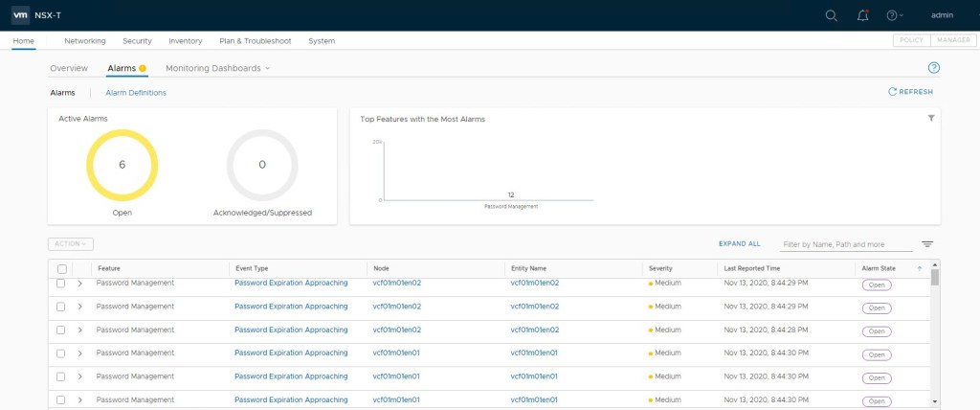This screenshot has width=980, height=410.
Task: Open the ACTION dropdown menu
Action: click(70, 244)
